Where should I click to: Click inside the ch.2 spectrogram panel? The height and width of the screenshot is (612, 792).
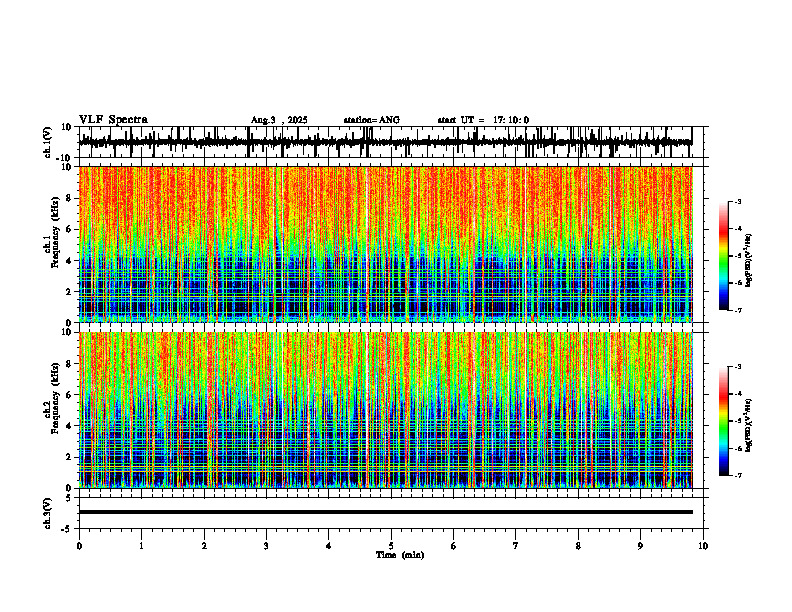385,410
